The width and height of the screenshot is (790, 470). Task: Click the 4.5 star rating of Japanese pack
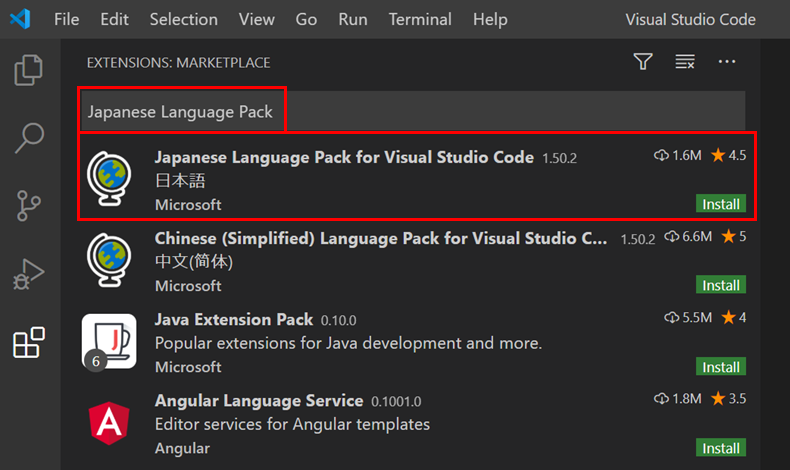point(729,155)
